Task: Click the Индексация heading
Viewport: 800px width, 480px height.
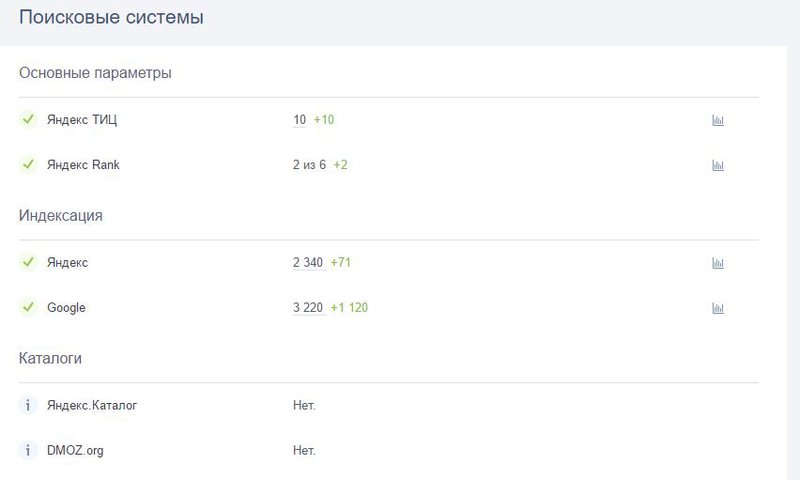Action: click(x=60, y=215)
